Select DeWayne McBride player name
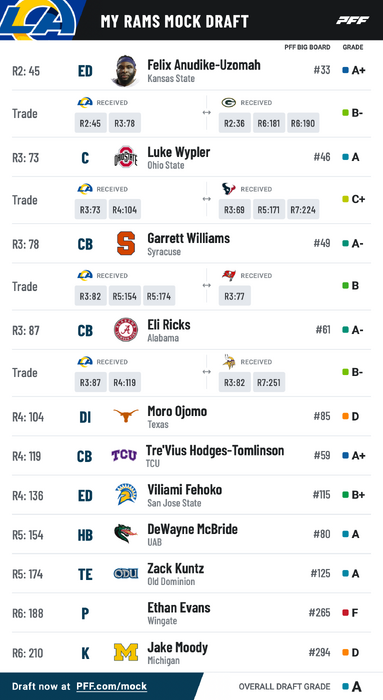The height and width of the screenshot is (700, 383). [192, 529]
